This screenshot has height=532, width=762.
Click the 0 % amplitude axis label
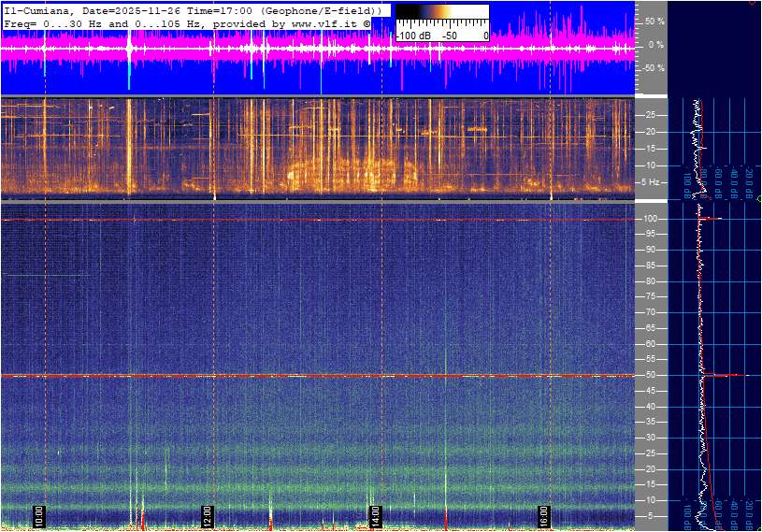[655, 44]
